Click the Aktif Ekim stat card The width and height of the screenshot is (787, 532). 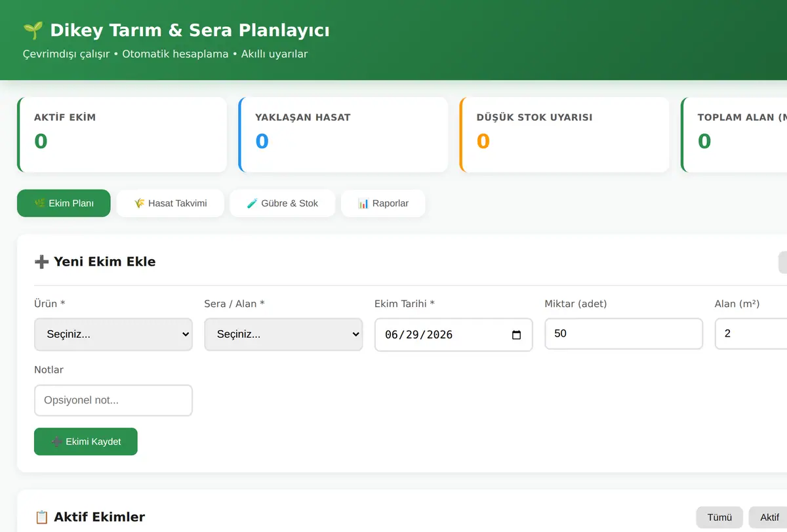[122, 135]
